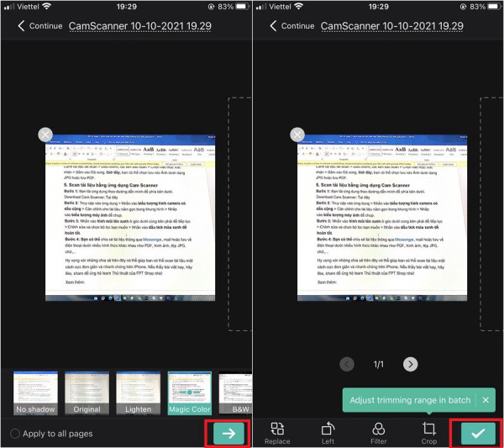Tap the green next arrow button

tap(228, 432)
